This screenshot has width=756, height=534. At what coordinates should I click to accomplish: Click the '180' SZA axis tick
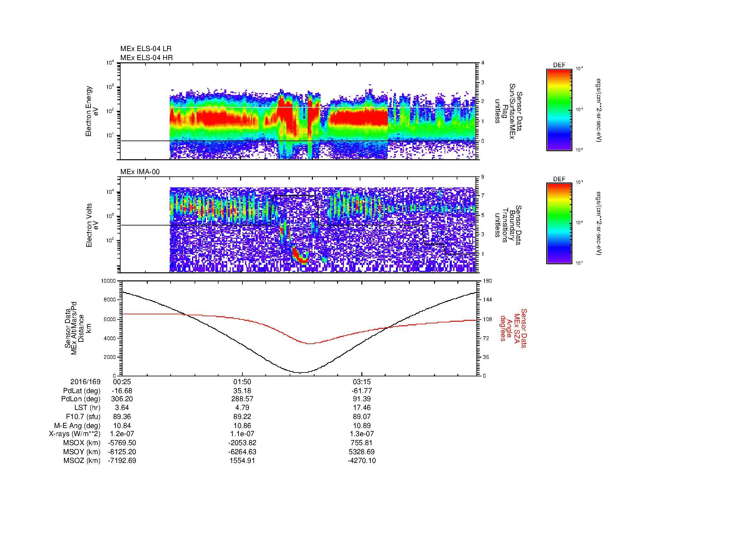point(488,281)
